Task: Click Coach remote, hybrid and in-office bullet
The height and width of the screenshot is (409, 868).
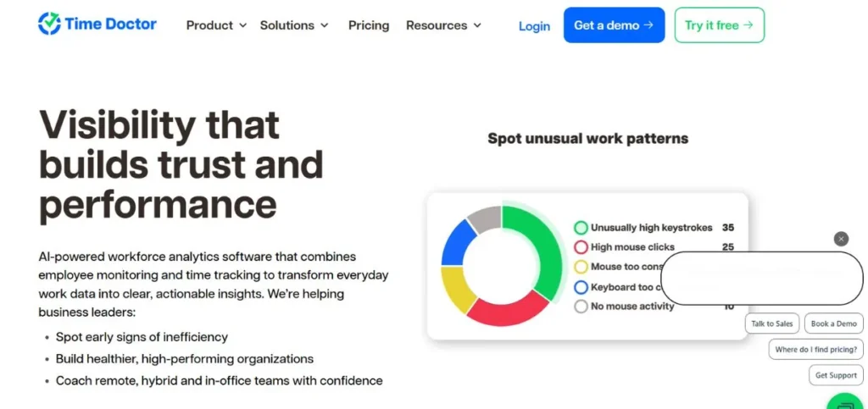Action: coord(220,381)
